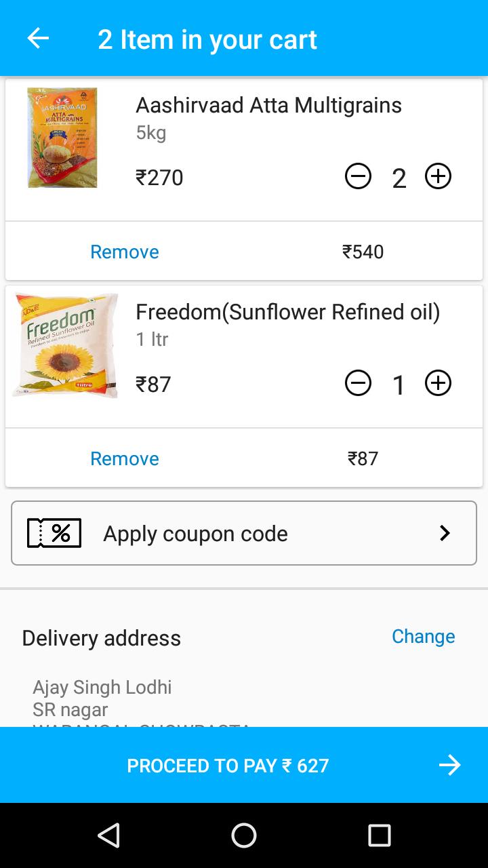
Task: Remove Freedom Sunflower oil from cart
Action: pos(125,458)
